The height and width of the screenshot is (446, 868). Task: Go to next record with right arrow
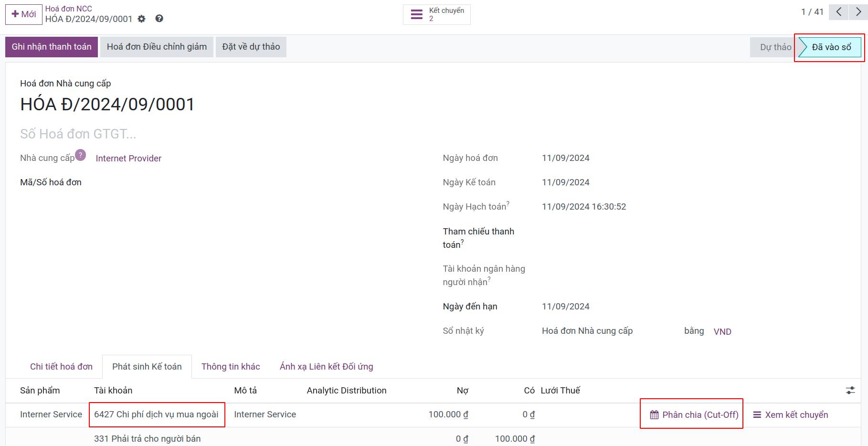tap(858, 12)
